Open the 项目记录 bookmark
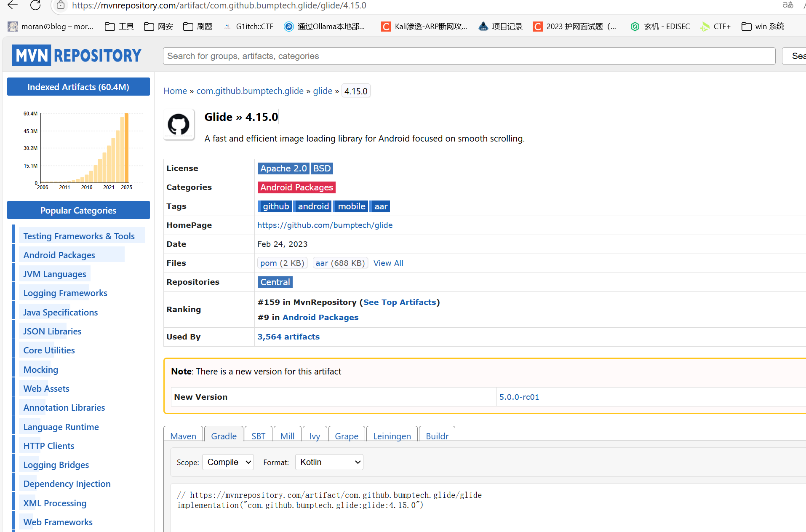 coord(500,27)
